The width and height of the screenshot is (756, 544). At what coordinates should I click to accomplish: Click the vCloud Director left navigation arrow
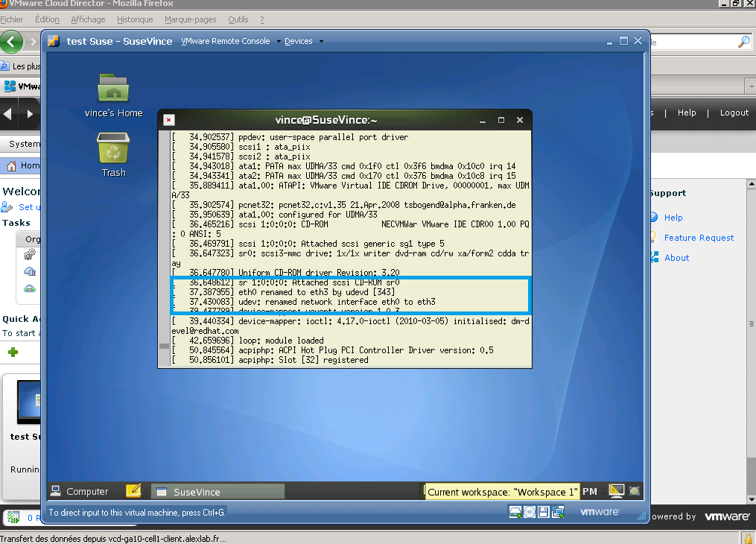pos(7,114)
